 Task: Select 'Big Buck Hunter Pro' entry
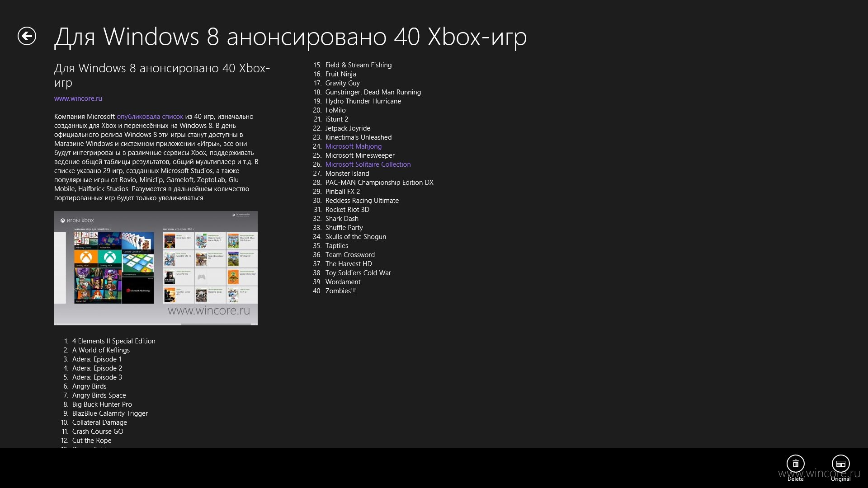point(102,404)
